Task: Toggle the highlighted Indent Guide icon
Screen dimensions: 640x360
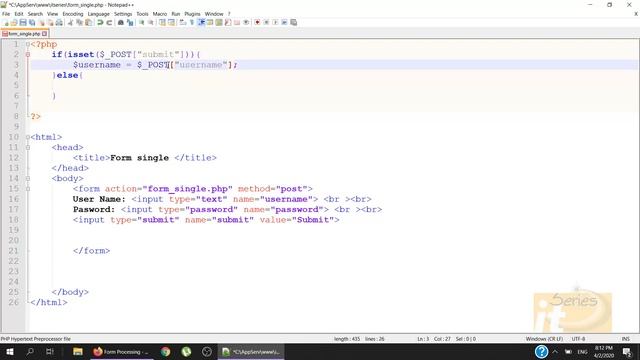Action: 201,22
